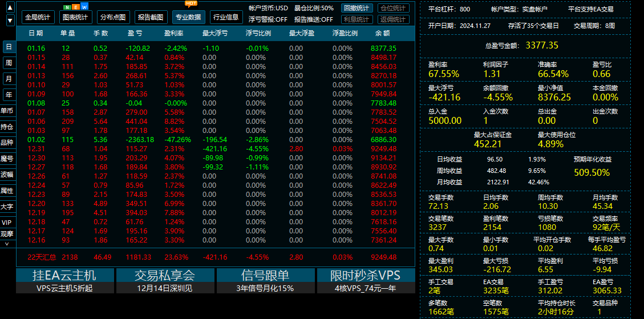Open the 限时秒杀VPS banner
This screenshot has width=644, height=319.
[x=366, y=281]
